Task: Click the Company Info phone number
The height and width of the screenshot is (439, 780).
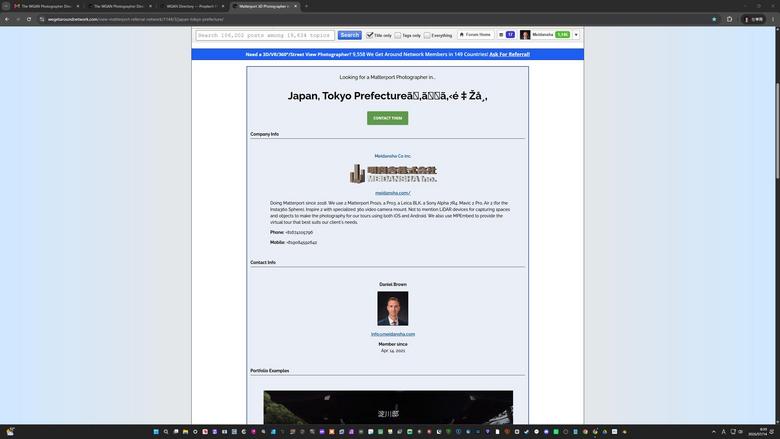Action: point(299,232)
